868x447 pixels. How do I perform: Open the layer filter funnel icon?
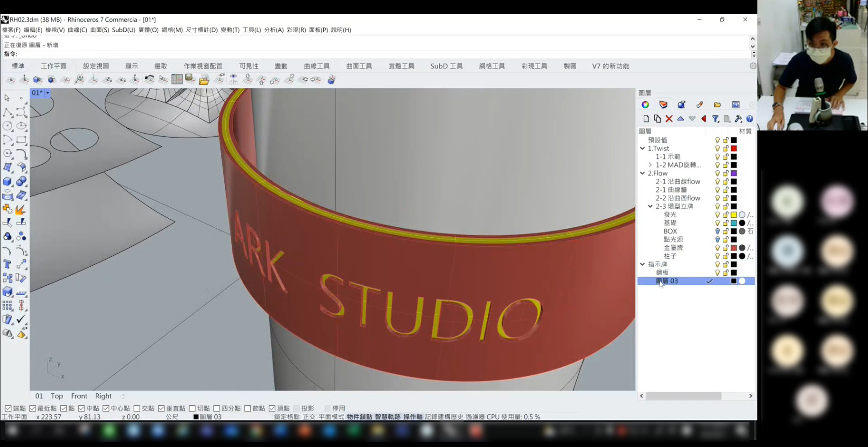pyautogui.click(x=715, y=119)
